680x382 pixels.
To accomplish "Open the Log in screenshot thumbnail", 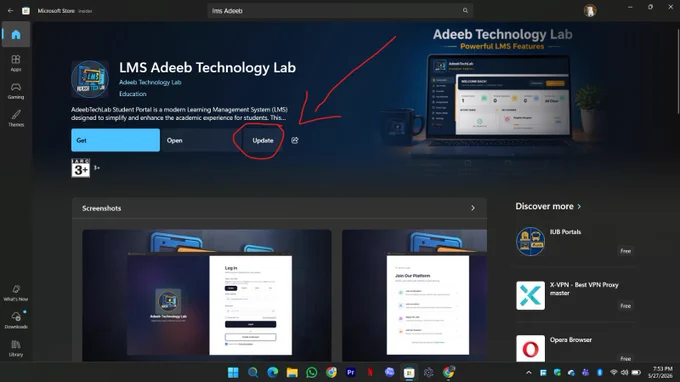I will pyautogui.click(x=207, y=295).
